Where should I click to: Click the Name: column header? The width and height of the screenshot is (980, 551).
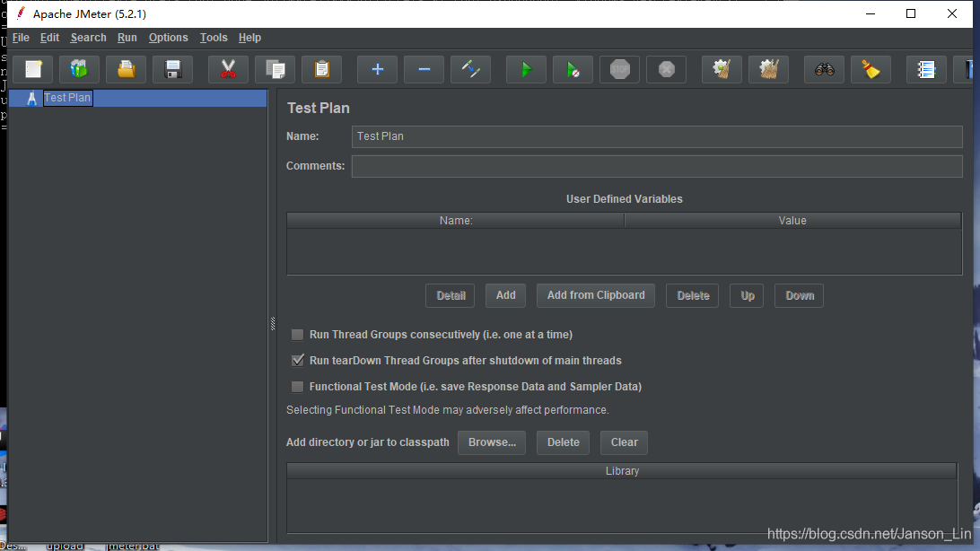click(x=456, y=221)
